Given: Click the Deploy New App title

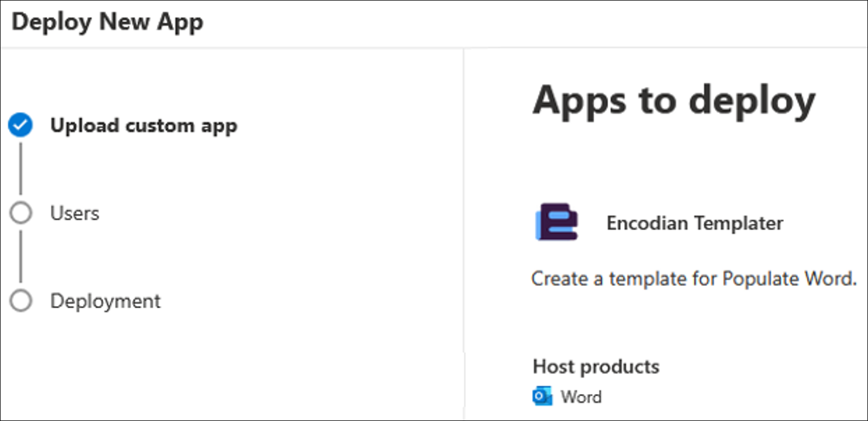Looking at the screenshot, I should [108, 22].
